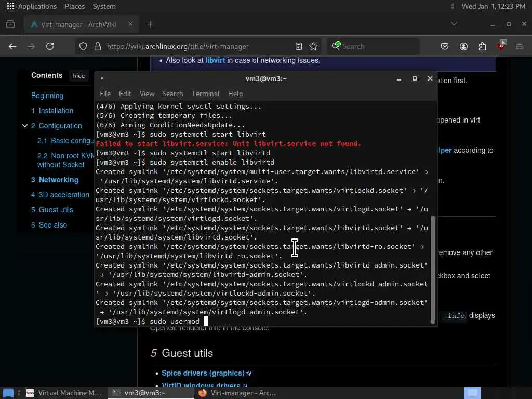Close the Virt-manager - ArchWiki tab
Viewport: 532px width, 399px height.
130,24
